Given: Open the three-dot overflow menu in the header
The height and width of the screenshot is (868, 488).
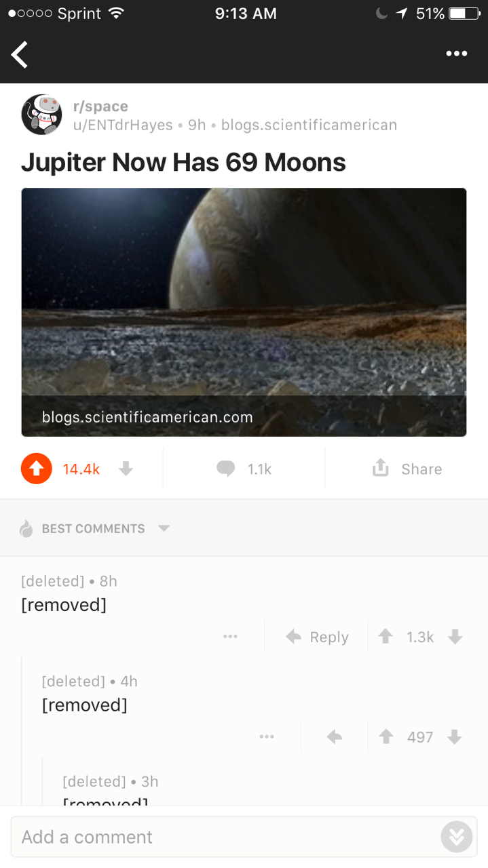Looking at the screenshot, I should tap(456, 54).
